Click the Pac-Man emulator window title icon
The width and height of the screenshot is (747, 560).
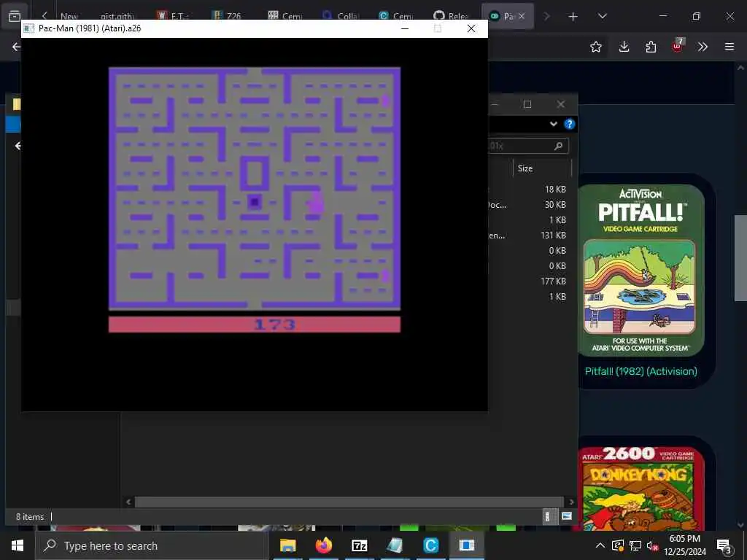click(28, 28)
